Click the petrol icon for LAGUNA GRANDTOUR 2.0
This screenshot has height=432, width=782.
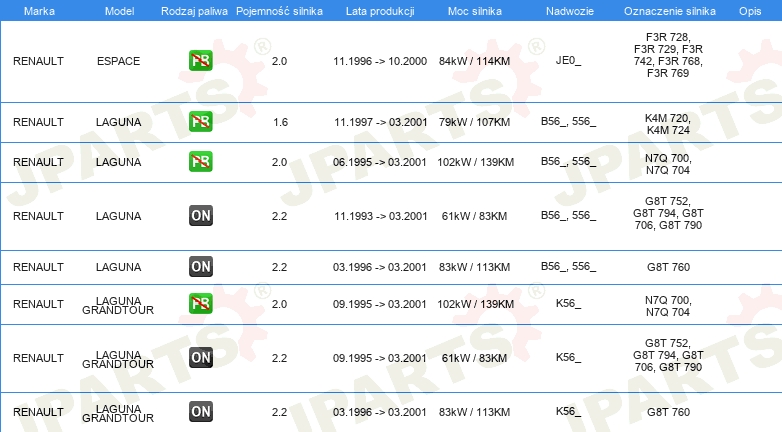(200, 303)
